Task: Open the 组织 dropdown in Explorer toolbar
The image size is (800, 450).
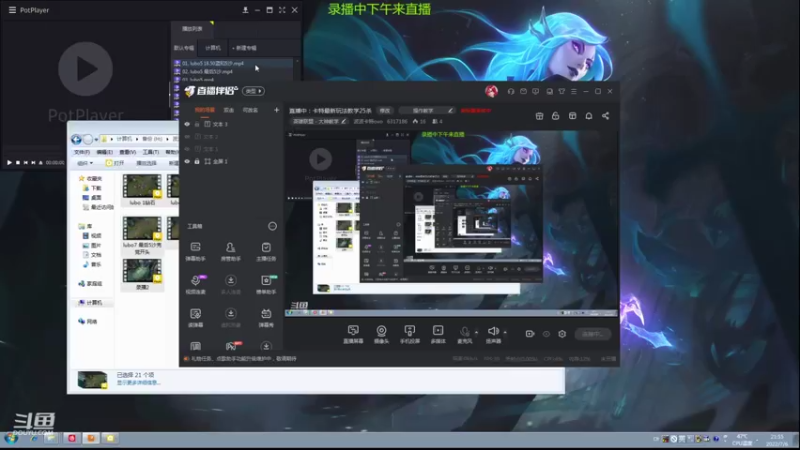Action: [85, 163]
